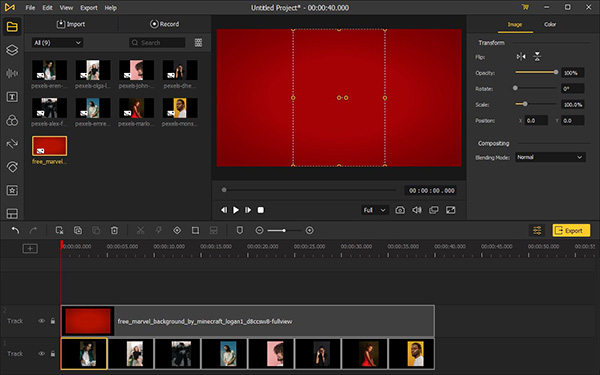This screenshot has width=600, height=375.
Task: Open the Full preview quality dropdown
Action: click(375, 210)
